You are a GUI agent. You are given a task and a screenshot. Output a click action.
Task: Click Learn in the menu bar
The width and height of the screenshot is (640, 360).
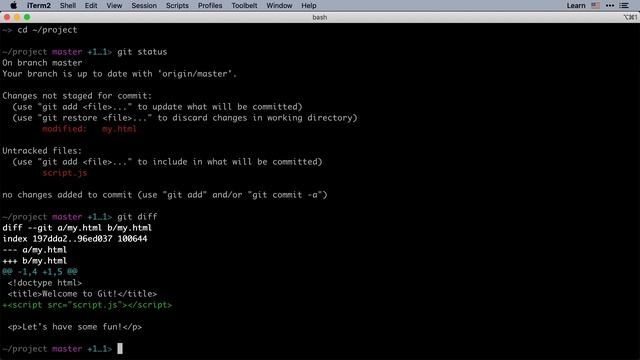click(x=576, y=5)
